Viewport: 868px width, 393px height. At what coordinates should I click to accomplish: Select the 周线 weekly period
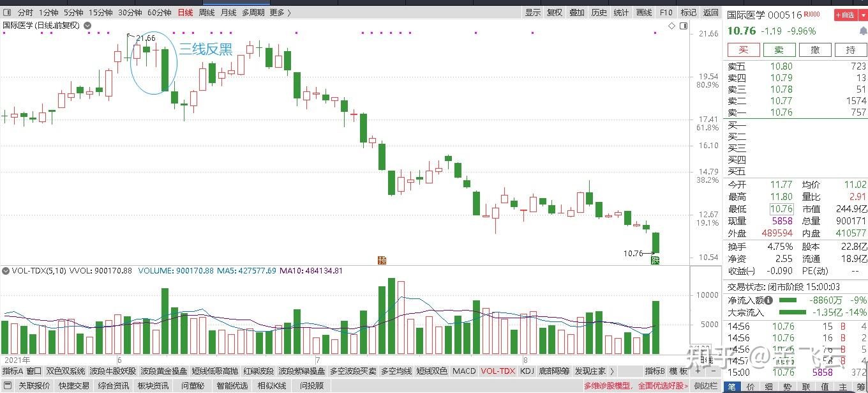click(206, 12)
